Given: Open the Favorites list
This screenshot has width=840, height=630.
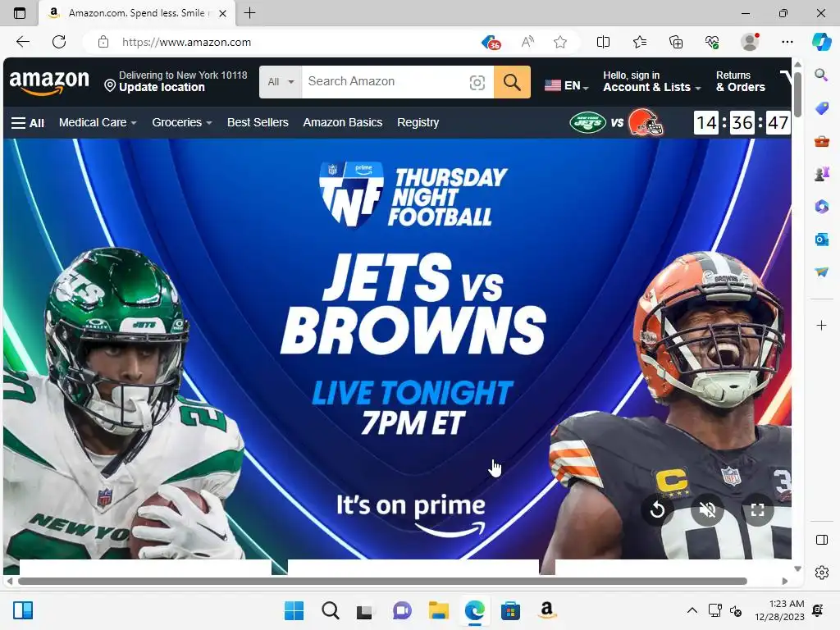Looking at the screenshot, I should pyautogui.click(x=640, y=42).
